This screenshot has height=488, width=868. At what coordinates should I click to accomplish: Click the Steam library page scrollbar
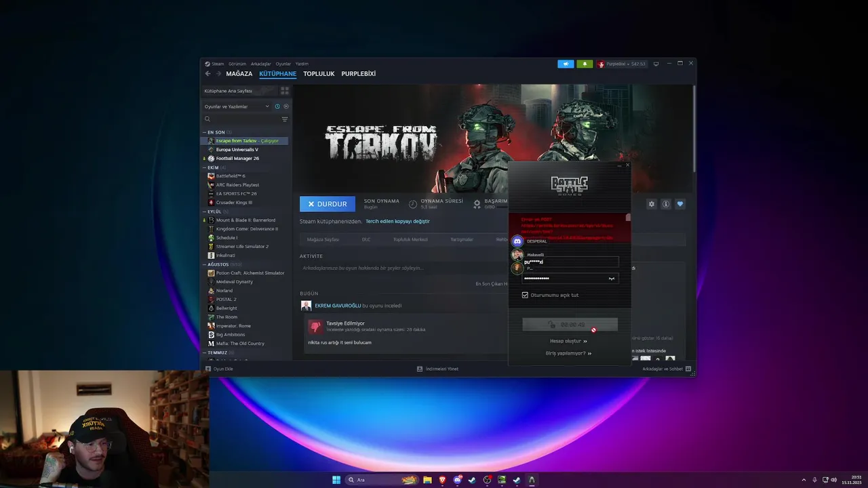[694, 129]
